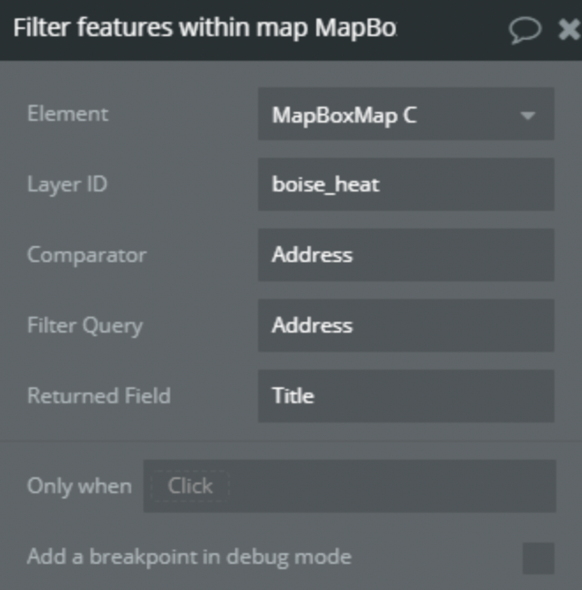Select the Element label
This screenshot has width=582, height=590.
[68, 114]
